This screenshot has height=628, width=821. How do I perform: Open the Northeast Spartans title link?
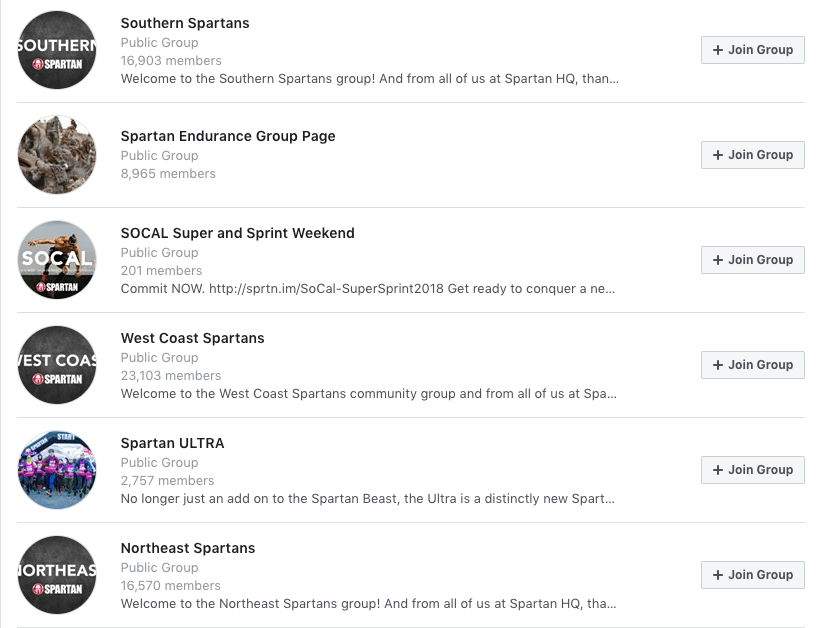[188, 548]
